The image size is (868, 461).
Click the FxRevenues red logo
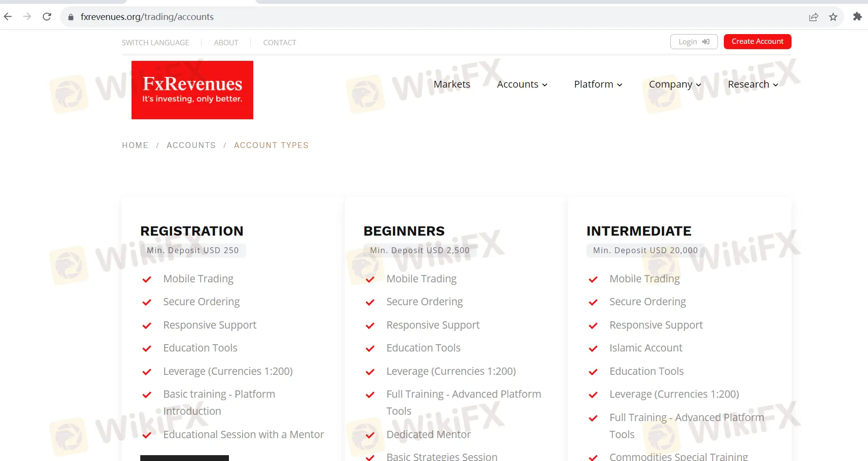coord(192,90)
